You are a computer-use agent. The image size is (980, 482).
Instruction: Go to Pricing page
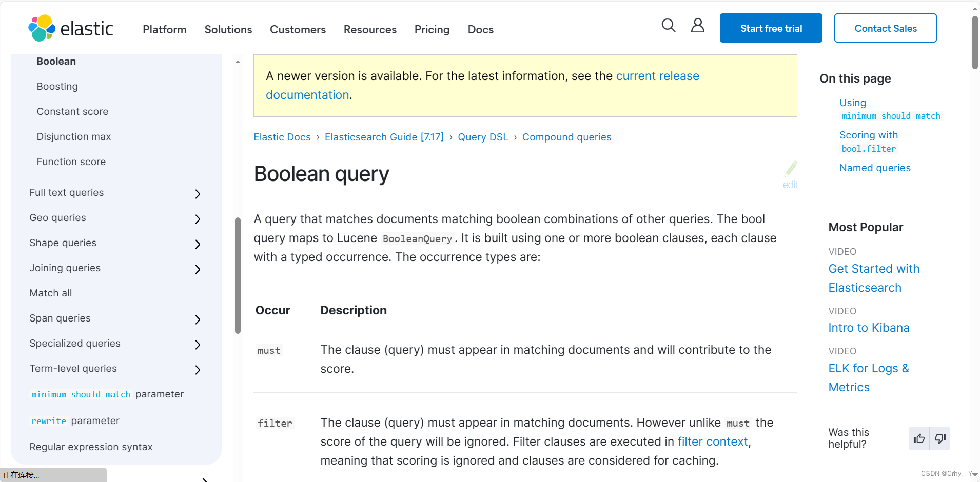pyautogui.click(x=432, y=29)
